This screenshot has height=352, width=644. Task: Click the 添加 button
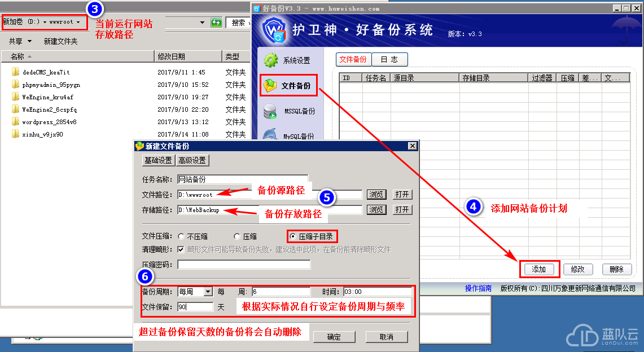tap(539, 269)
